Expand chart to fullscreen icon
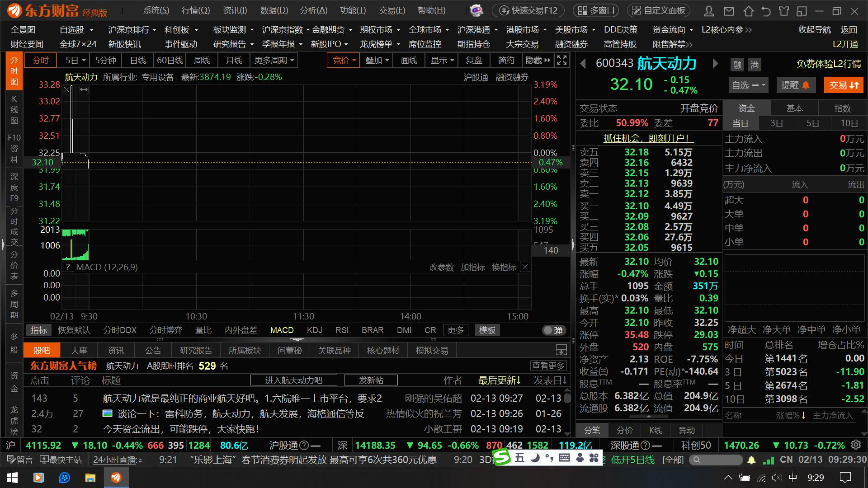Screen dimensions: 868x488 pyautogui.click(x=562, y=60)
